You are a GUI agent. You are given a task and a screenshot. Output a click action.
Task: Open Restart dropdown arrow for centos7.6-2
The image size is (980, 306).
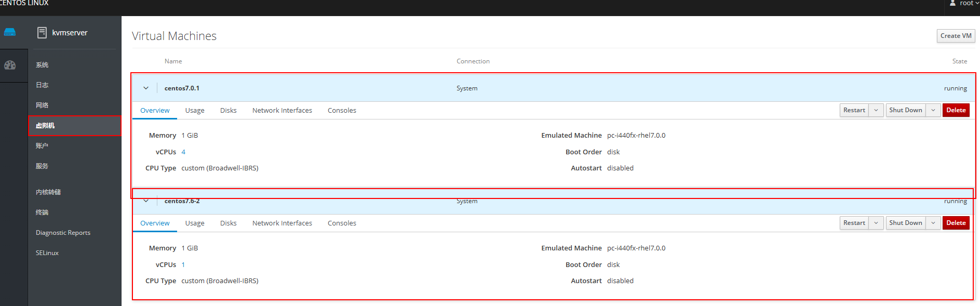[x=876, y=223]
